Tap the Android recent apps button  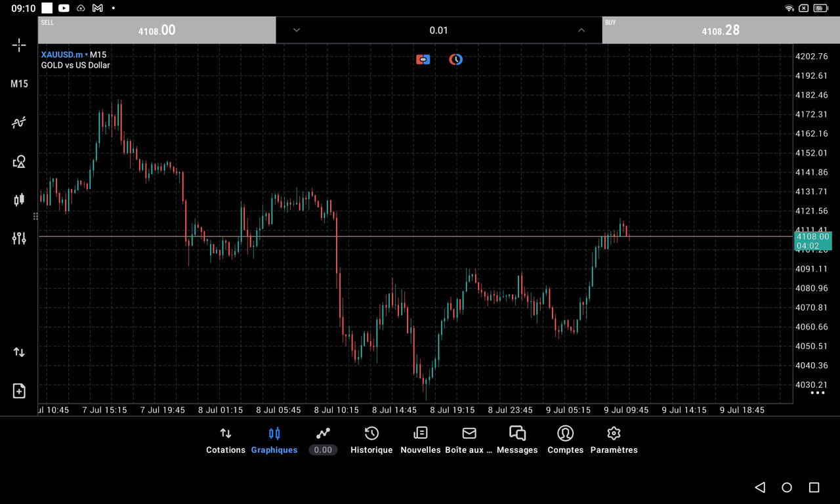point(814,487)
